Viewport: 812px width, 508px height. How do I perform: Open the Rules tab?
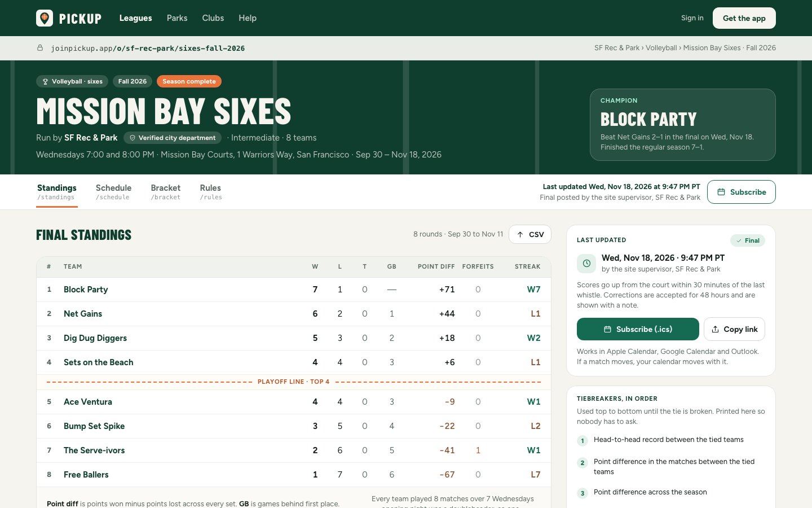pos(211,192)
